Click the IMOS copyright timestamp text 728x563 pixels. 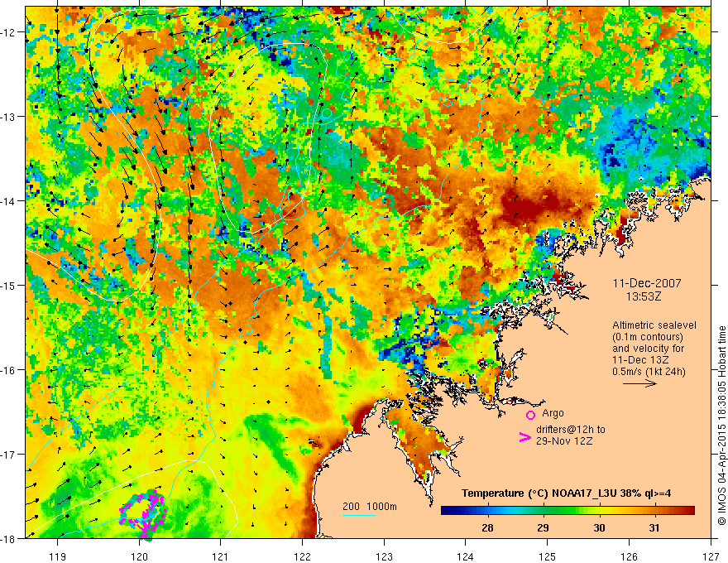pyautogui.click(x=721, y=426)
